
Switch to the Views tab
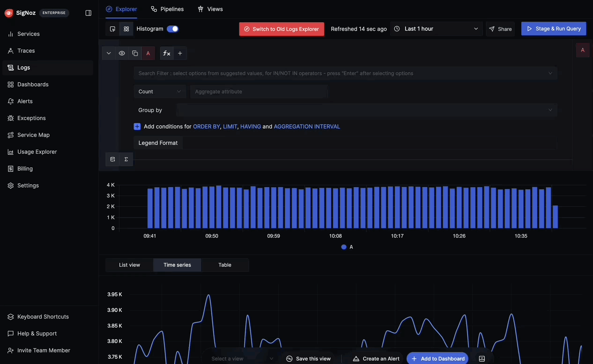point(210,9)
